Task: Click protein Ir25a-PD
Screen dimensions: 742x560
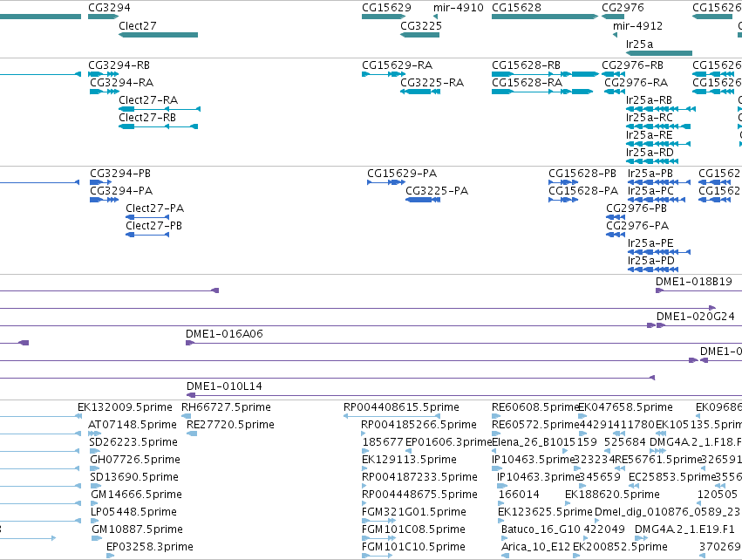Action: 653,270
